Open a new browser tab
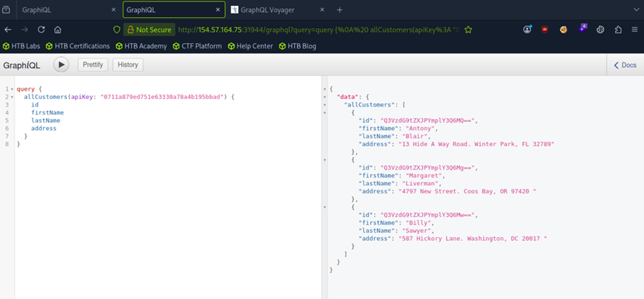This screenshot has width=644, height=299. [339, 10]
